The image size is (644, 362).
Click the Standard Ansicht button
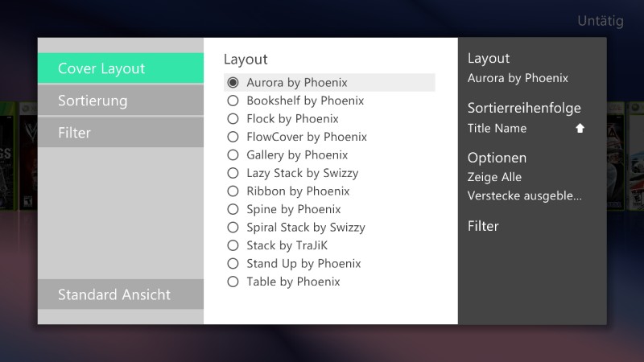(120, 294)
